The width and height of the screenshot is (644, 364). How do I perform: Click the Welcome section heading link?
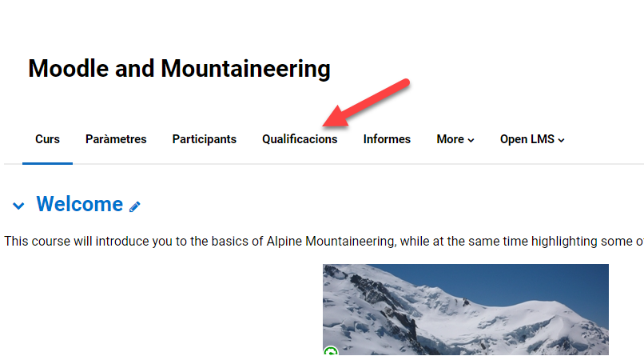click(80, 204)
